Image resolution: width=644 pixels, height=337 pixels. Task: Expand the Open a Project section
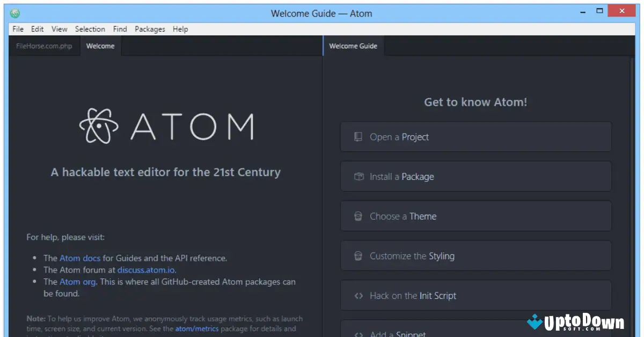[x=475, y=136]
